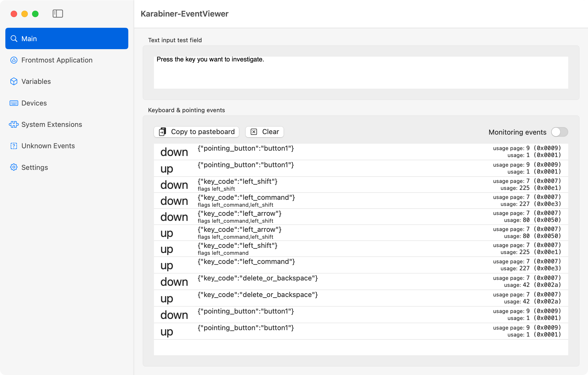This screenshot has height=375, width=588.
Task: Click the Frontmost Application triangle icon
Action: tap(14, 60)
